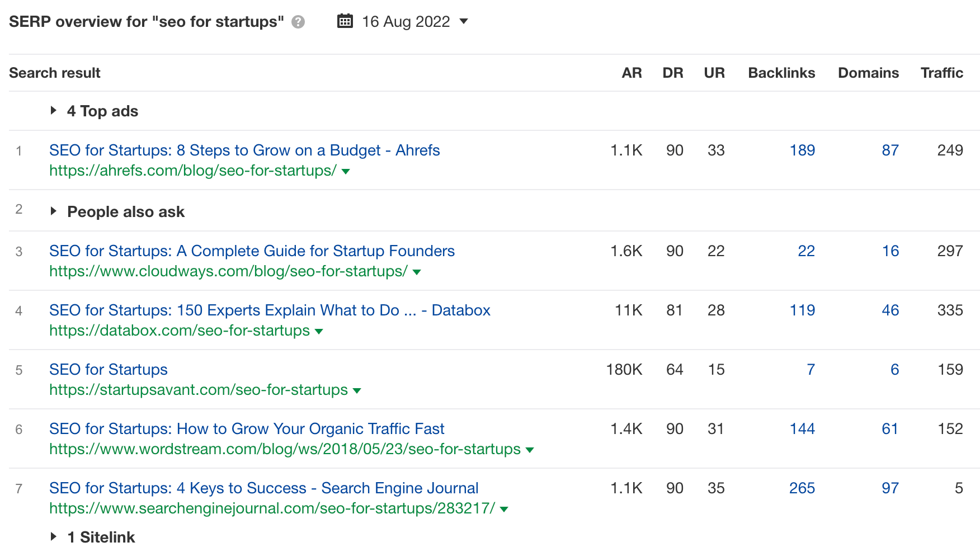Sort results by the Traffic column header
This screenshot has width=980, height=547.
click(x=942, y=73)
